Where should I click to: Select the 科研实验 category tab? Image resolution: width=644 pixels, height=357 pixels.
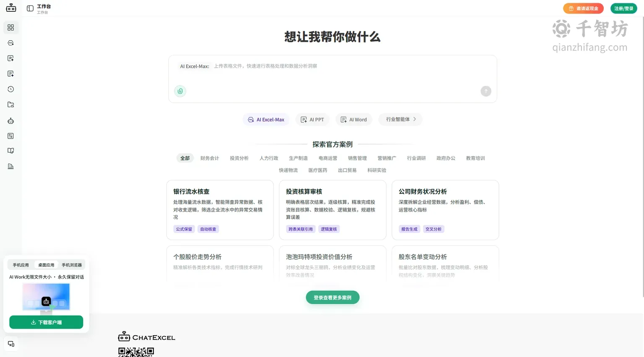click(x=377, y=171)
